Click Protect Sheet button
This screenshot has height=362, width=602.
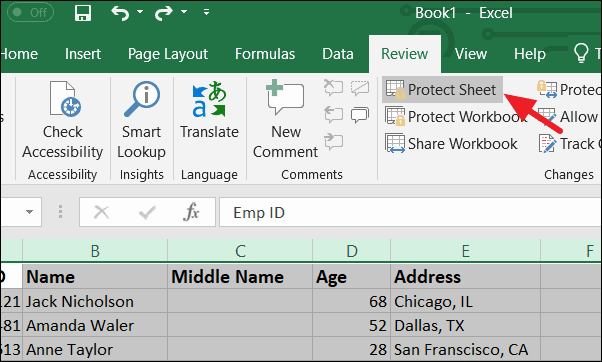442,90
